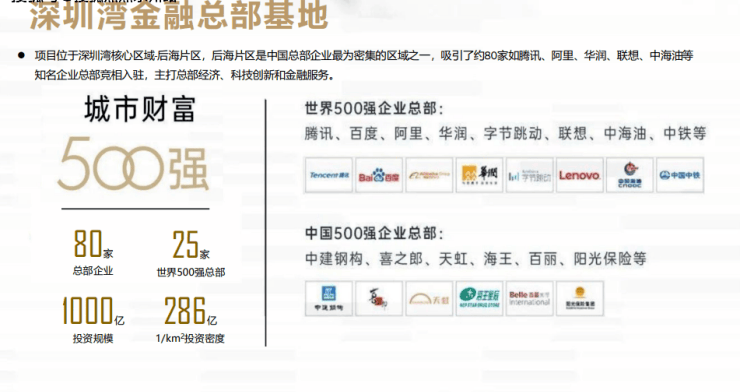Click the 阳光保险 Sunshine Insurance logo

point(580,299)
